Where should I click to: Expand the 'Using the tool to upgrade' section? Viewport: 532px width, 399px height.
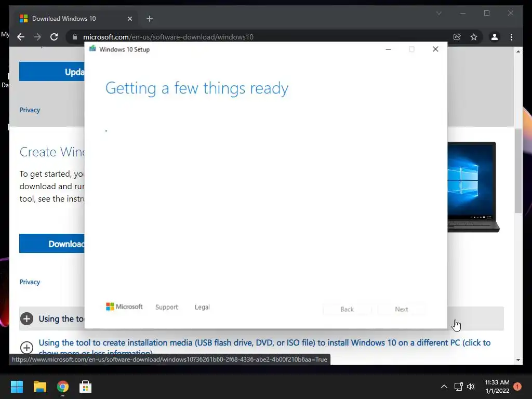pyautogui.click(x=27, y=318)
